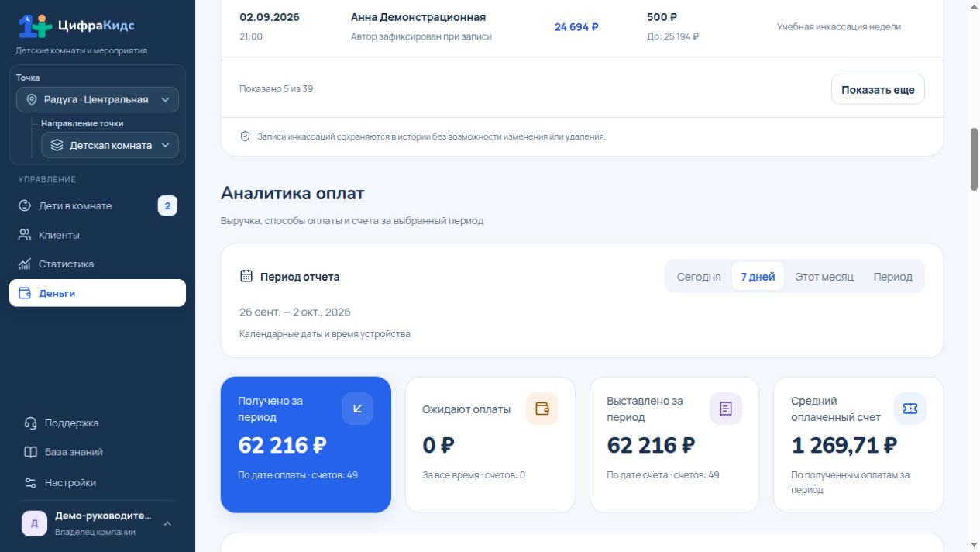The width and height of the screenshot is (980, 552).
Task: Click the scrollbar down arrow
Action: [x=974, y=545]
